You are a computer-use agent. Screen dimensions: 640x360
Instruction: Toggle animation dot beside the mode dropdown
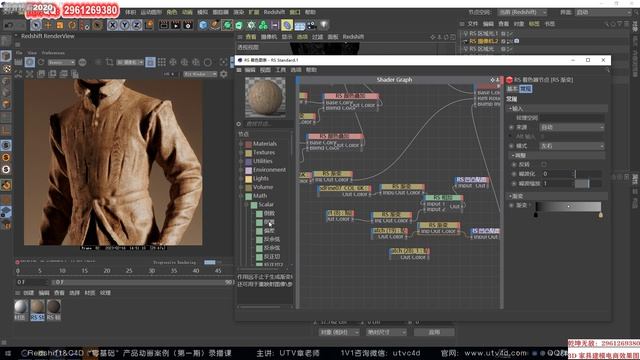(x=511, y=146)
